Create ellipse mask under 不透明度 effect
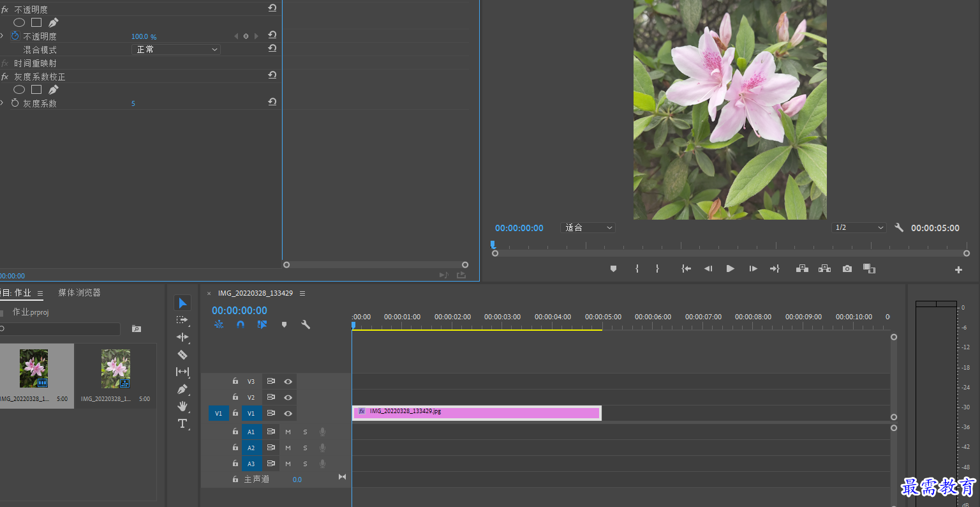This screenshot has width=980, height=507. tap(19, 22)
